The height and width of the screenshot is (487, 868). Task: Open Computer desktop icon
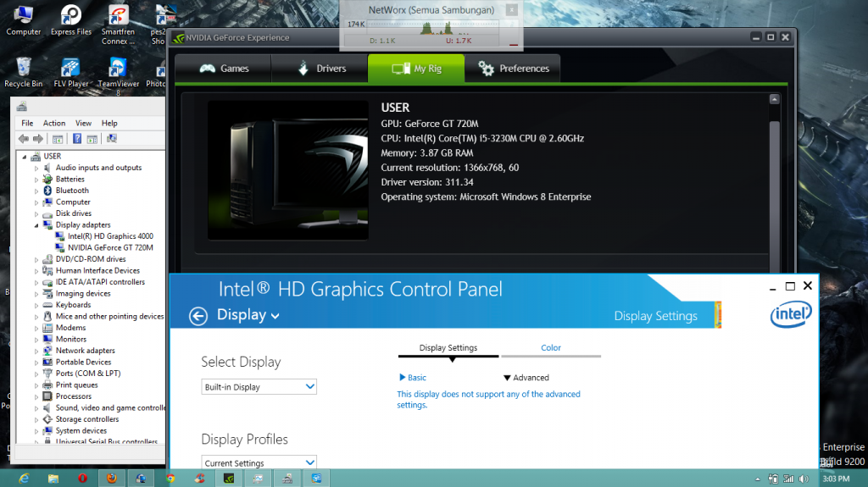point(23,20)
